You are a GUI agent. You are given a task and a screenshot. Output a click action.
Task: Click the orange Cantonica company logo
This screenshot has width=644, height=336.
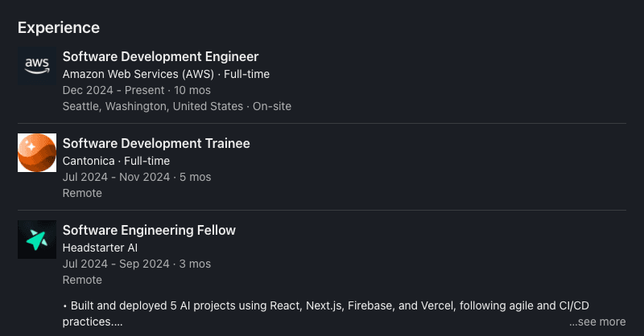tap(37, 153)
